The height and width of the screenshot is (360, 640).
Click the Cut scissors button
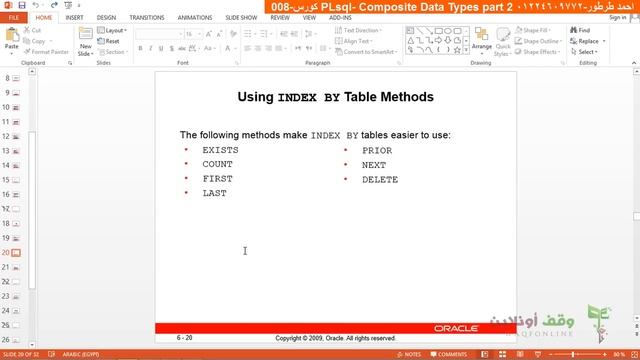click(32, 30)
